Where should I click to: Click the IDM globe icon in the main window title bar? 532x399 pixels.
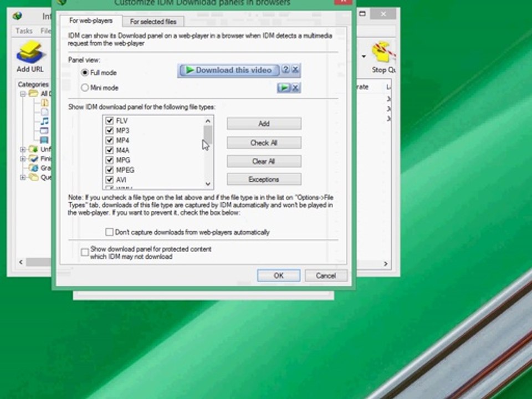[x=17, y=16]
